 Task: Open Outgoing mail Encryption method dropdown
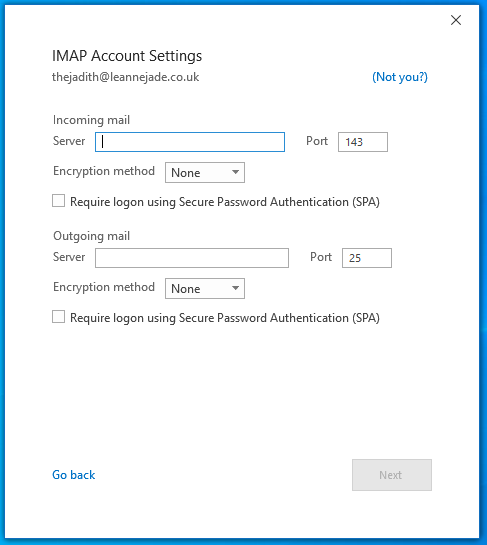point(205,288)
